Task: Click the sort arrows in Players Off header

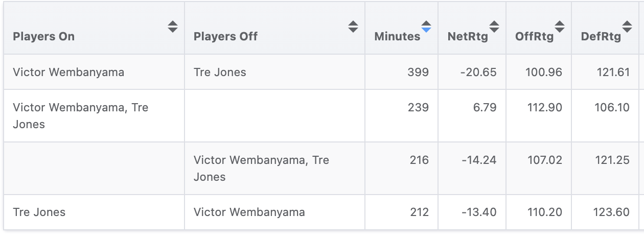Action: (353, 27)
